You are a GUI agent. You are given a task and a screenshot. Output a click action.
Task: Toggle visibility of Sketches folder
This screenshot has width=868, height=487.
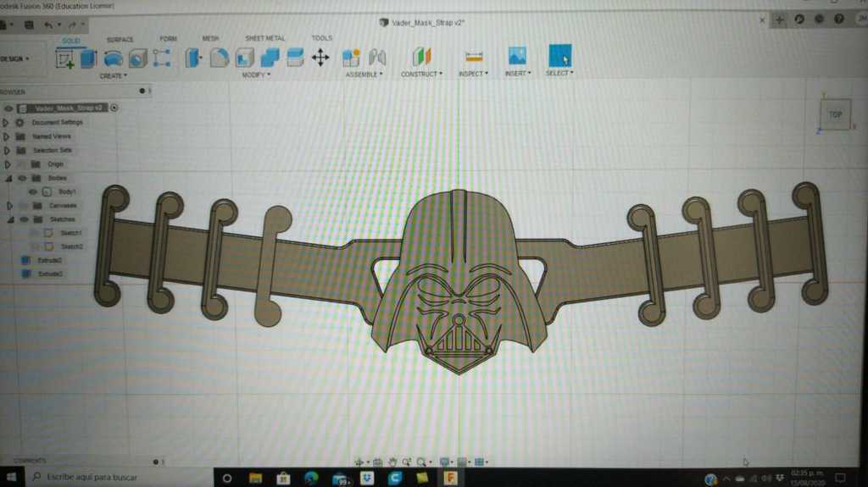click(24, 219)
